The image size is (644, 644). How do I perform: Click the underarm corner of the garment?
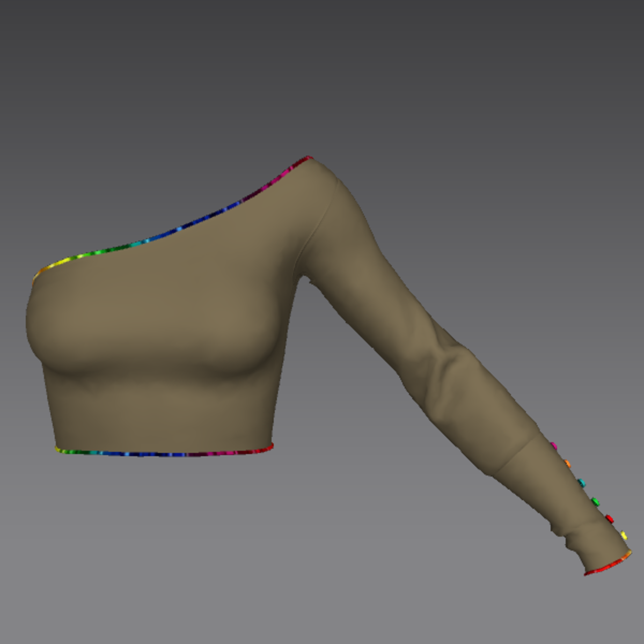click(x=306, y=279)
